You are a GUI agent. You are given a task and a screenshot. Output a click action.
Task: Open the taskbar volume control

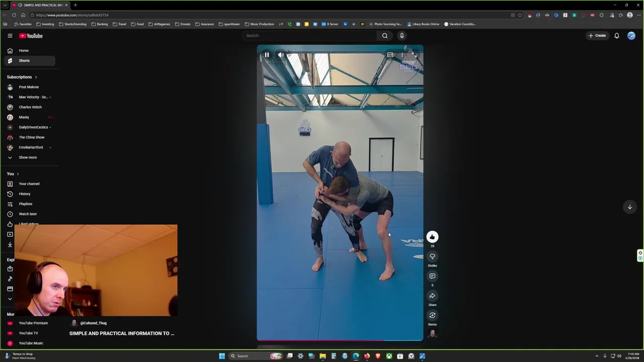click(x=619, y=356)
